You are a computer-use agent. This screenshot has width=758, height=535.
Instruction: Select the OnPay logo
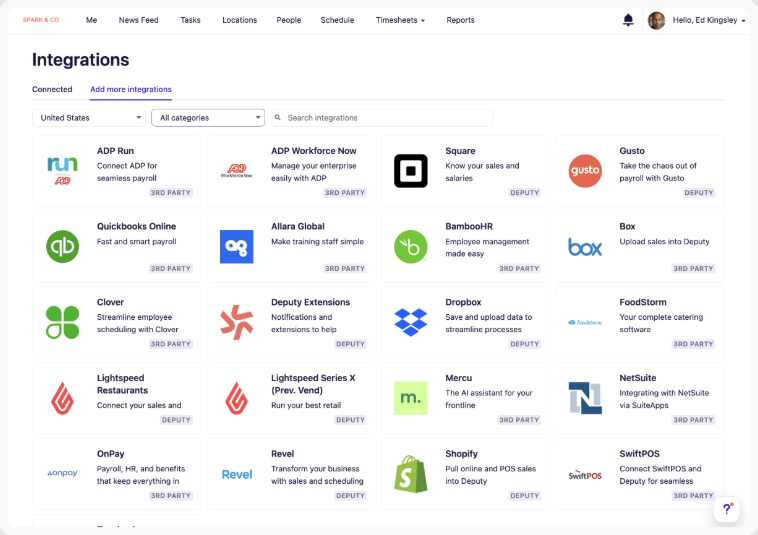pos(62,473)
